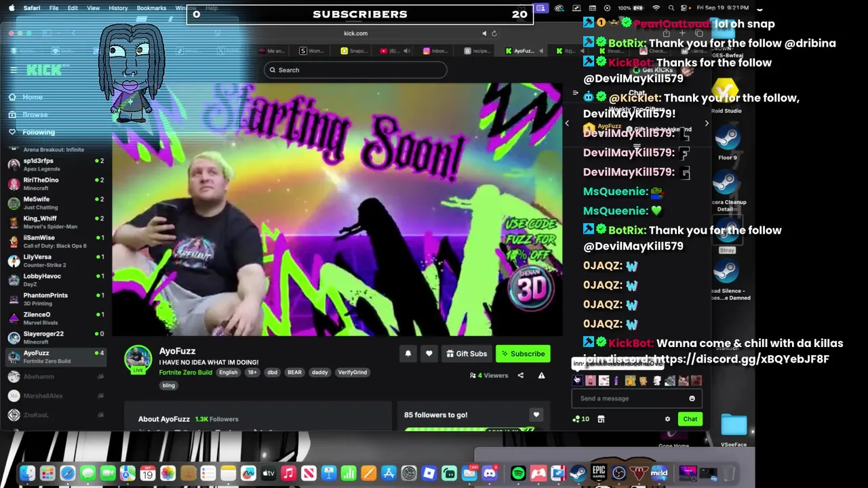Open Spotify from the Dock
This screenshot has height=488, width=868.
[x=518, y=473]
